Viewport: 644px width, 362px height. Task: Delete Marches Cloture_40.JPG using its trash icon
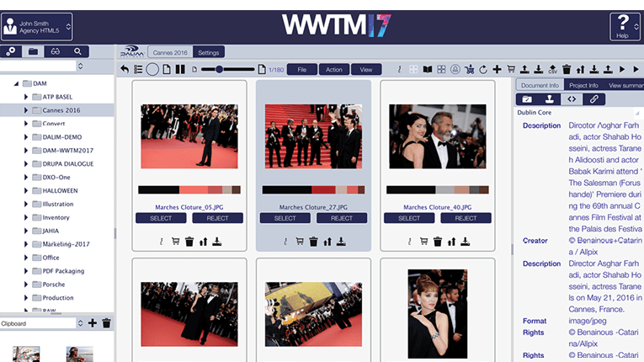[438, 242]
